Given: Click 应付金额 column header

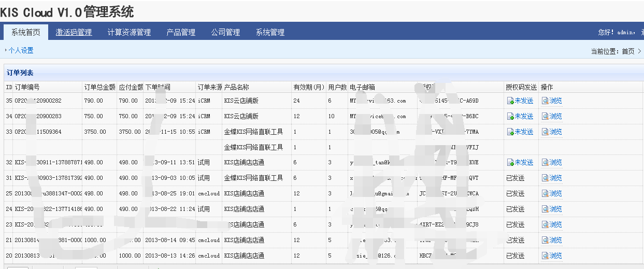Looking at the screenshot, I should (x=131, y=87).
